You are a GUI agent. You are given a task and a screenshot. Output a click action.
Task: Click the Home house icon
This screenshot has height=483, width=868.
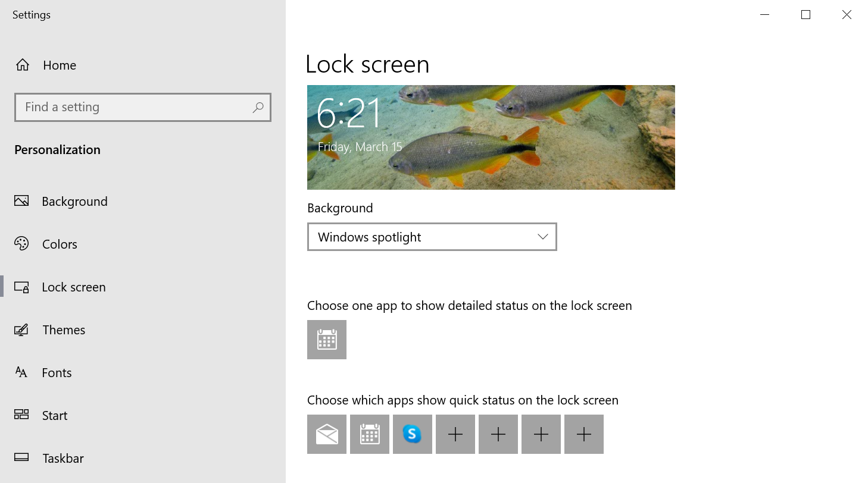point(23,65)
